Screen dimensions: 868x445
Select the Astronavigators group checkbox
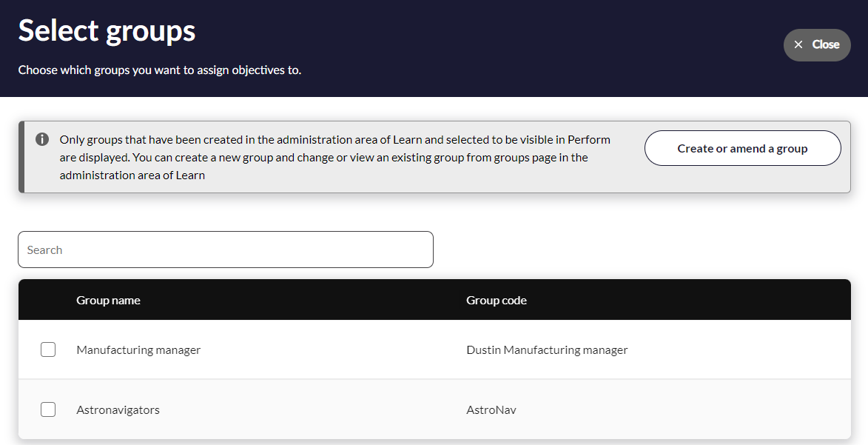48,409
